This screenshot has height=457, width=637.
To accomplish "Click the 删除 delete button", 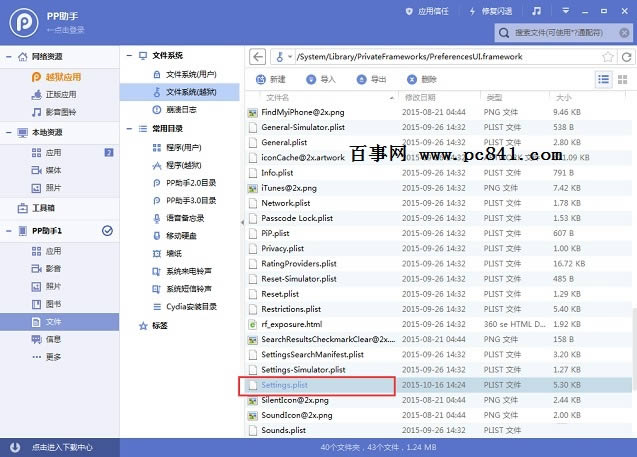I will [422, 80].
